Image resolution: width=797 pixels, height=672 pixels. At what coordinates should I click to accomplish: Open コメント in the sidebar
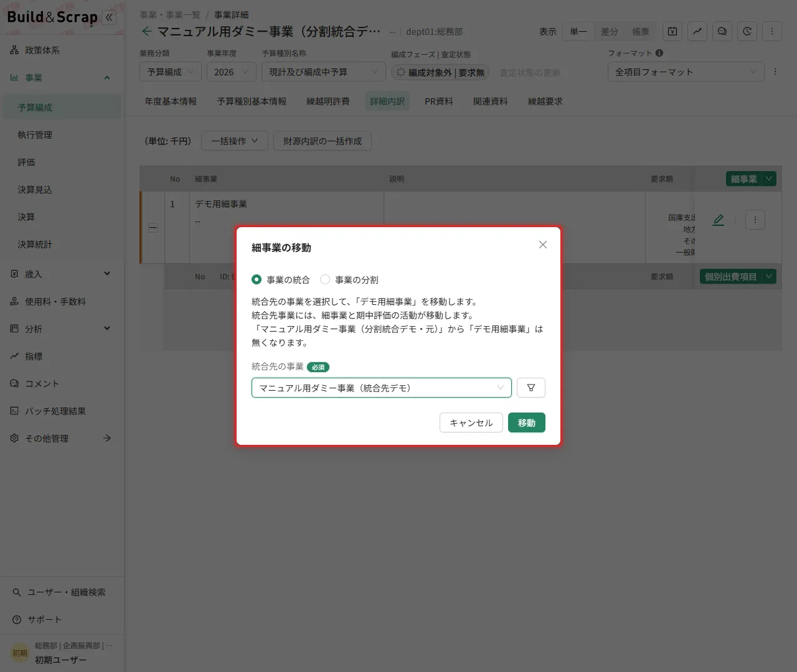pyautogui.click(x=62, y=383)
